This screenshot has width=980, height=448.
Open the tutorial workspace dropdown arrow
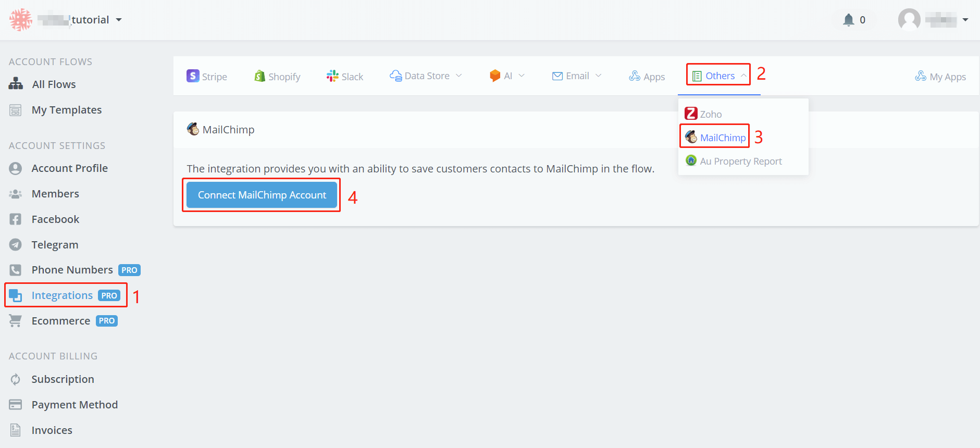pyautogui.click(x=119, y=20)
